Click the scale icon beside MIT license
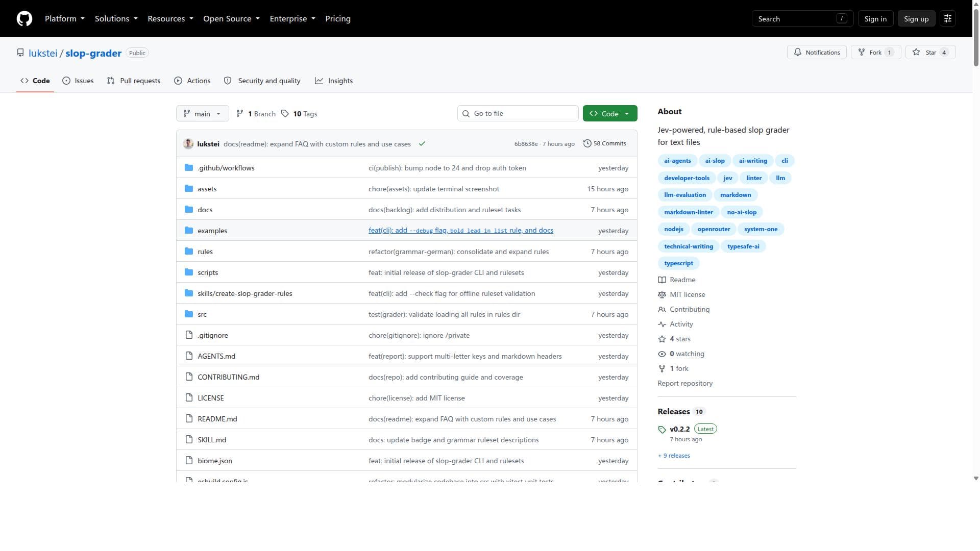 click(x=662, y=295)
